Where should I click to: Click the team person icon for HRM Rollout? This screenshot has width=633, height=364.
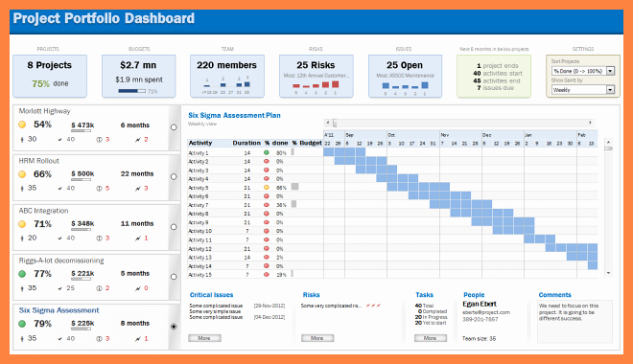tap(22, 189)
